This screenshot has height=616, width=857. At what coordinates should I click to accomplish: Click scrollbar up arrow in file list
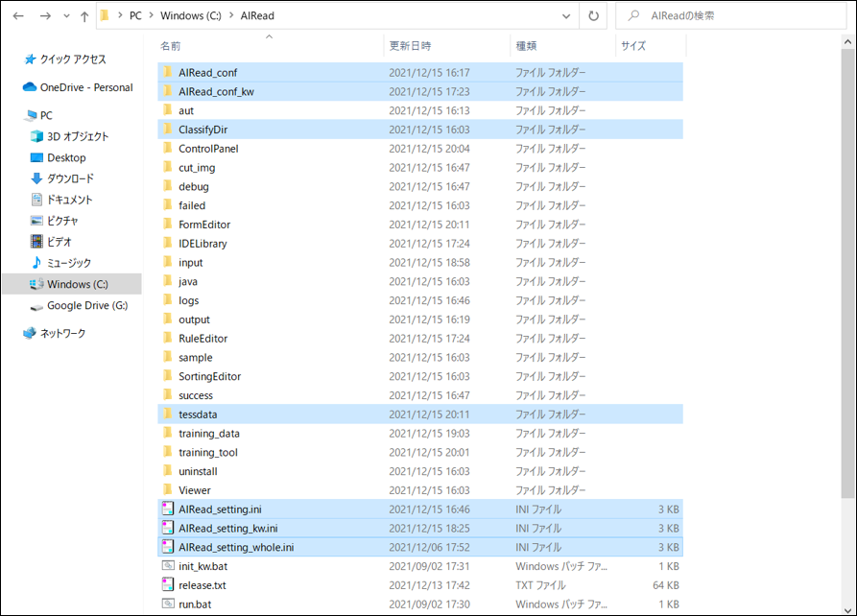[847, 41]
